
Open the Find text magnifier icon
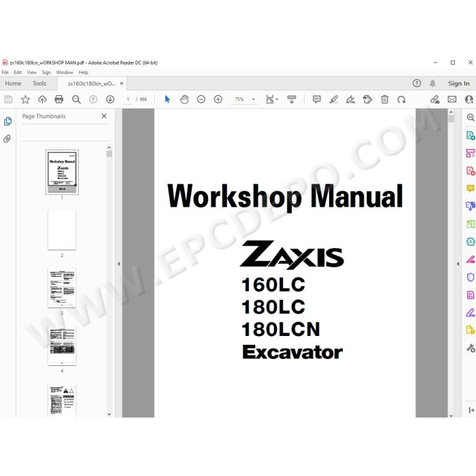76,99
